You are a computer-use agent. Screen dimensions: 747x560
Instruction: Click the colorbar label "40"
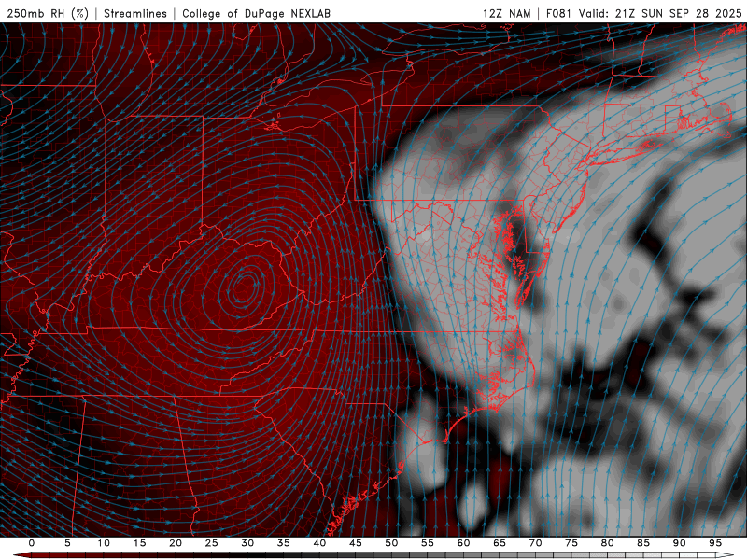(x=319, y=543)
